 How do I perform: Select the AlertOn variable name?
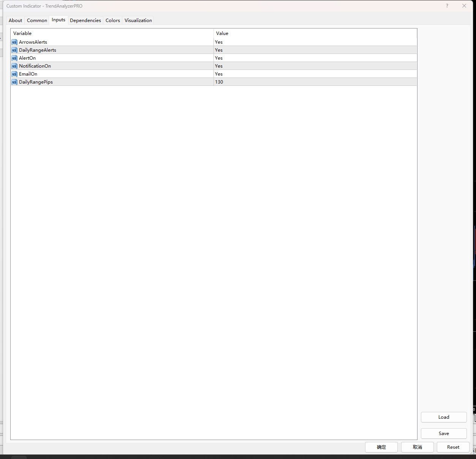point(27,58)
